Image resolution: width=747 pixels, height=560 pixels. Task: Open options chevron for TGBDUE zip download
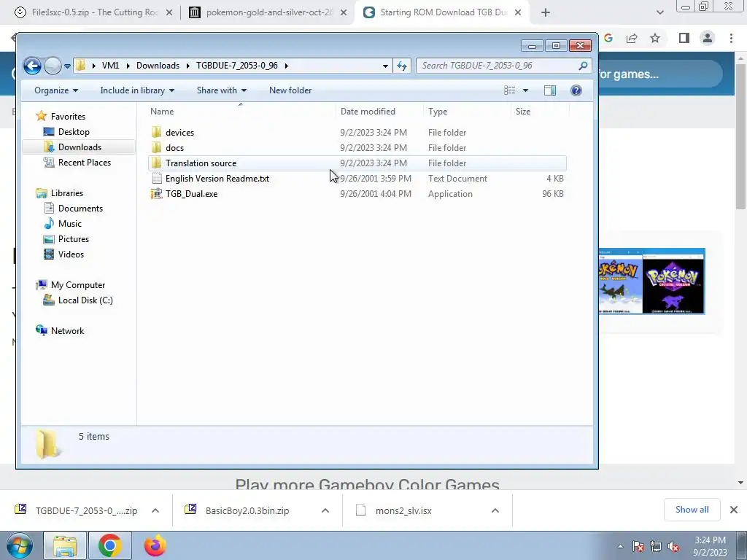[155, 510]
